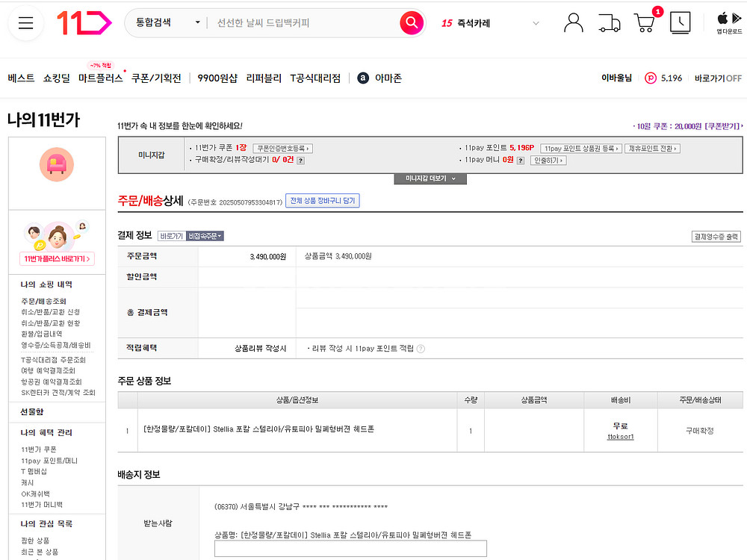Go to the 쇼킹딜 tab
This screenshot has width=747, height=560.
[x=57, y=78]
